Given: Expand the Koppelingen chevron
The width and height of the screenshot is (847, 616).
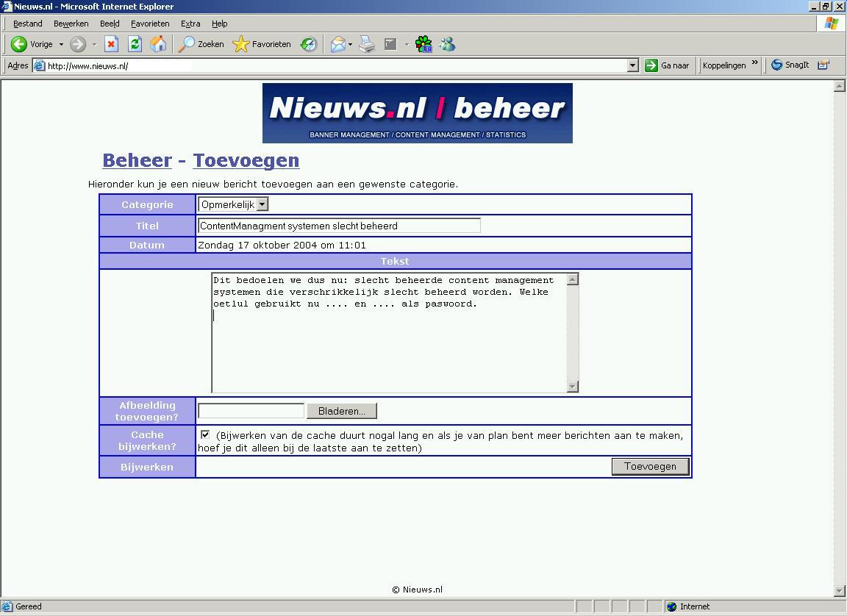Looking at the screenshot, I should pos(754,62).
